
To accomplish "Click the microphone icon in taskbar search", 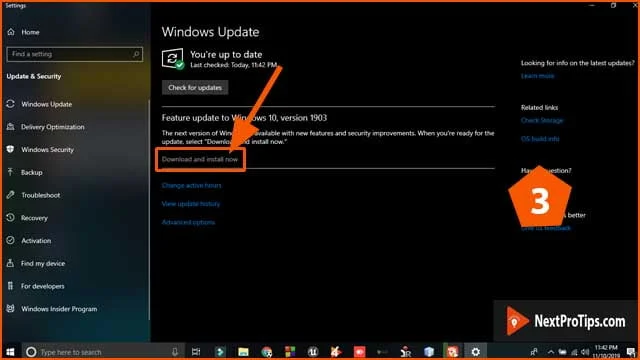I will [175, 352].
